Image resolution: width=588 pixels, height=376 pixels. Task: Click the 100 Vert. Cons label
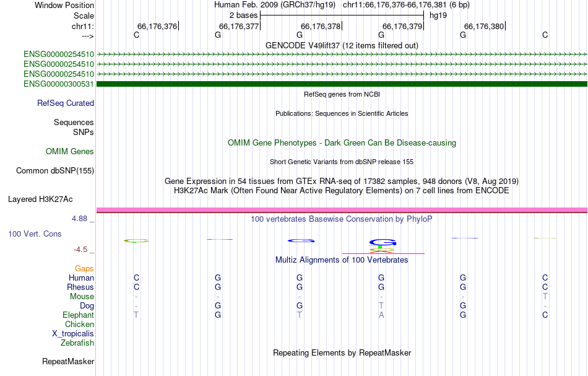(x=35, y=234)
